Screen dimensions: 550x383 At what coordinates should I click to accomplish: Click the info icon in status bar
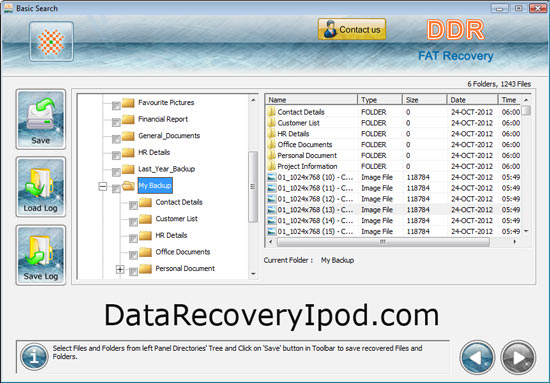point(34,357)
